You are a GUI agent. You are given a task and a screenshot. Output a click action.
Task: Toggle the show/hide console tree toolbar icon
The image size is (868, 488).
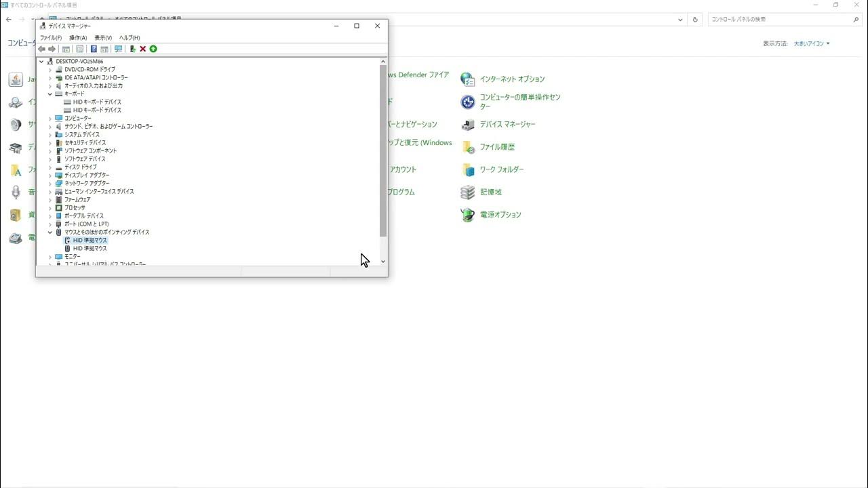tap(66, 49)
